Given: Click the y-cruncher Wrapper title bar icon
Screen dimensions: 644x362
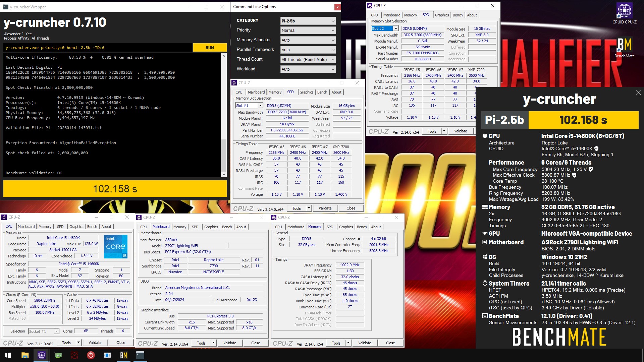Looking at the screenshot, I should click(6, 7).
